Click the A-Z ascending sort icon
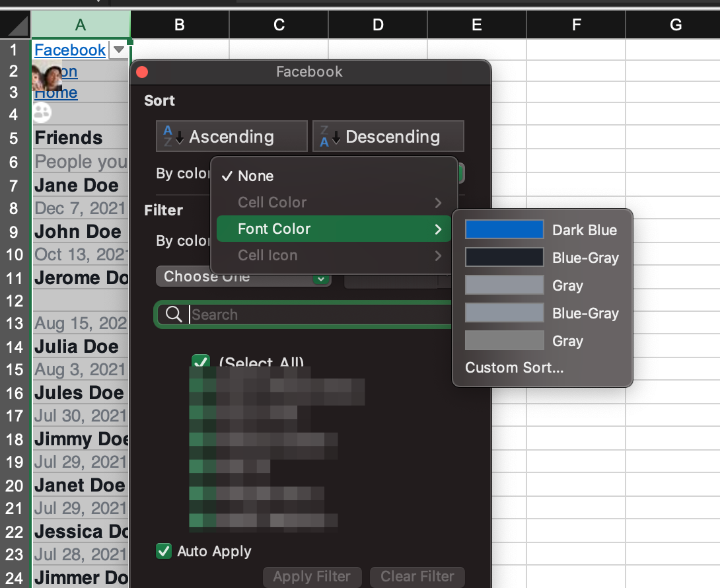Image resolution: width=720 pixels, height=588 pixels. (172, 136)
